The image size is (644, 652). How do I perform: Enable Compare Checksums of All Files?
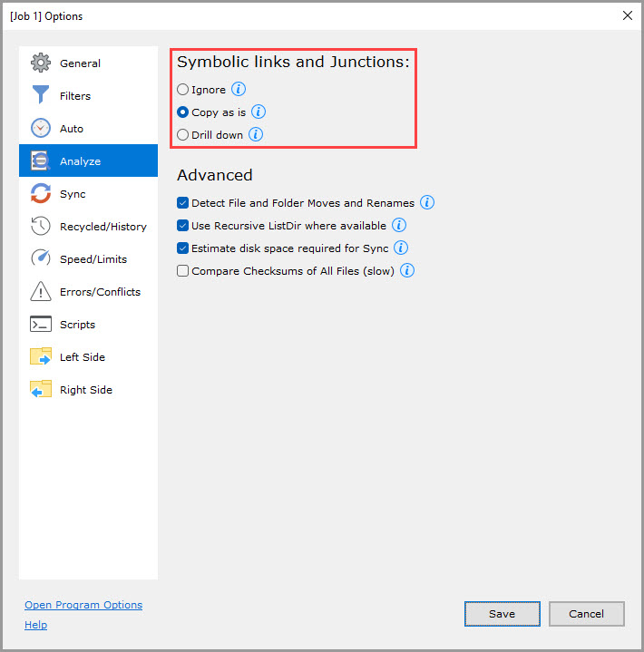(183, 271)
